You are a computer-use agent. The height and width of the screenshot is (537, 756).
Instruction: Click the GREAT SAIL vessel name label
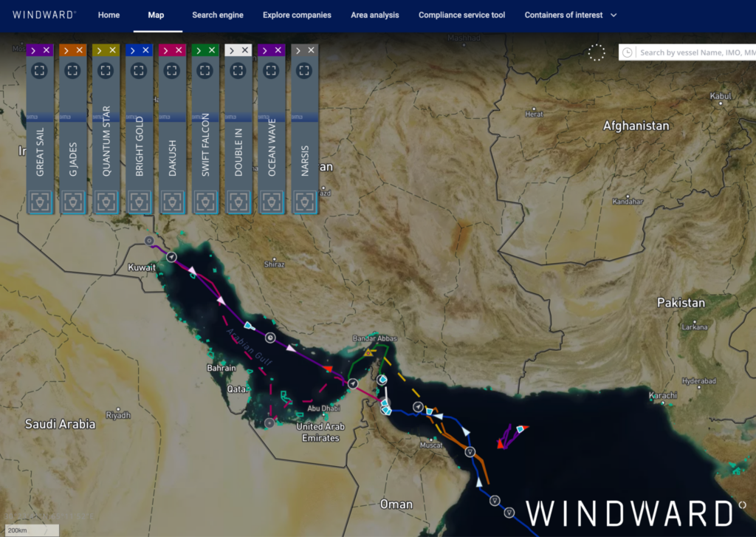pyautogui.click(x=40, y=152)
